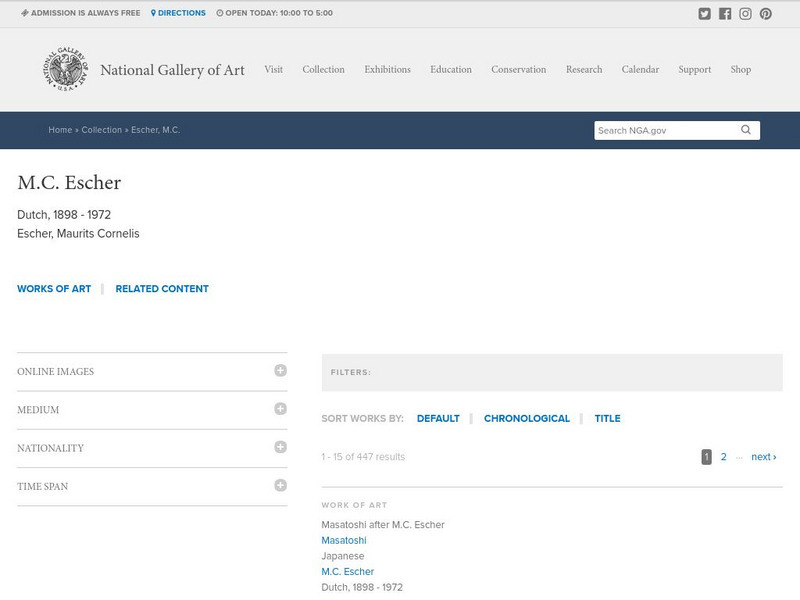Click 'Admission is always free' text
800x600 pixels.
[81, 13]
